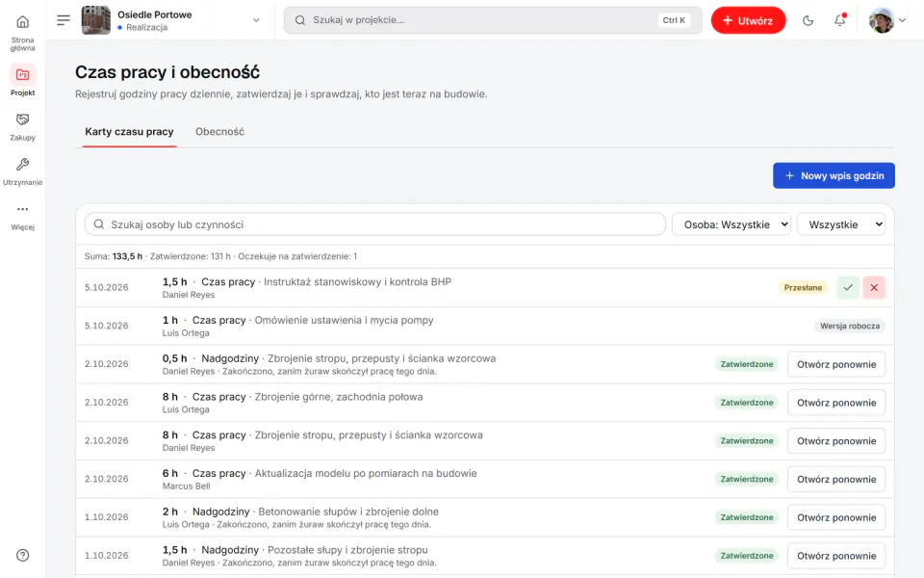Screen dimensions: 924x578
Task: Click the Suma: 133,5 h summary
Action: tap(114, 256)
